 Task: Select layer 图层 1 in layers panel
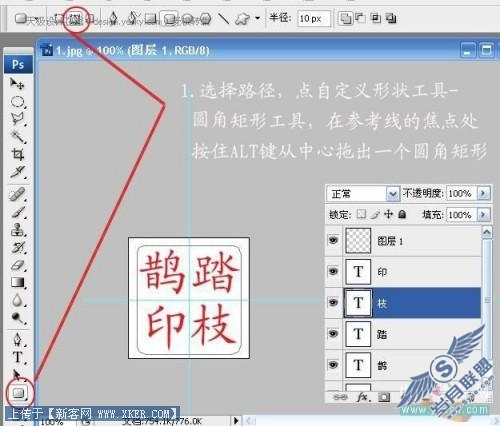click(412, 241)
